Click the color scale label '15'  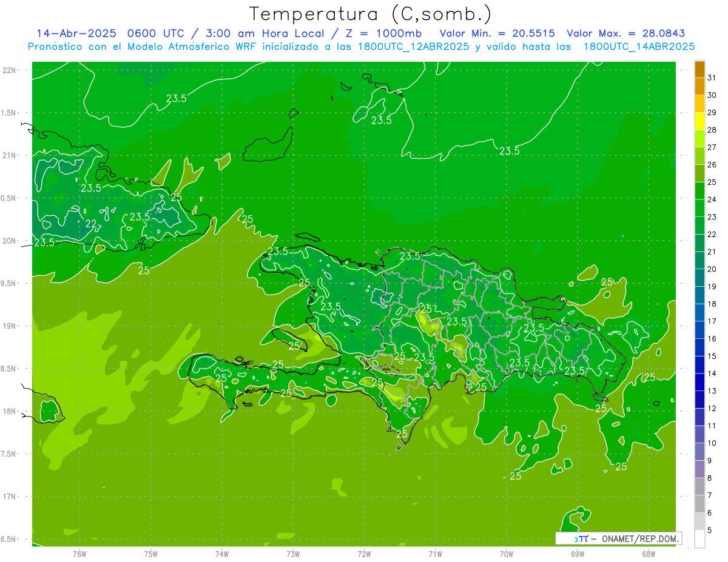click(x=712, y=356)
